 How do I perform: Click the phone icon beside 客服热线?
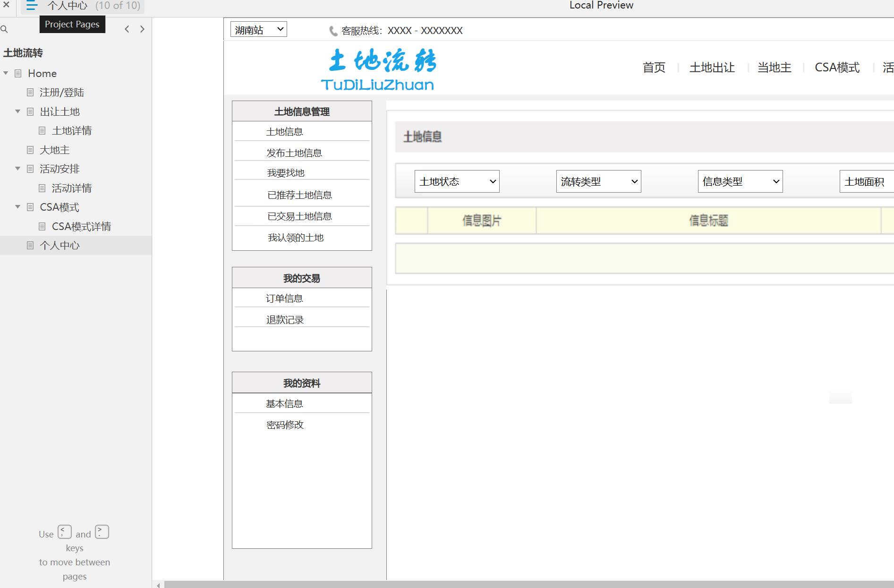click(x=333, y=31)
